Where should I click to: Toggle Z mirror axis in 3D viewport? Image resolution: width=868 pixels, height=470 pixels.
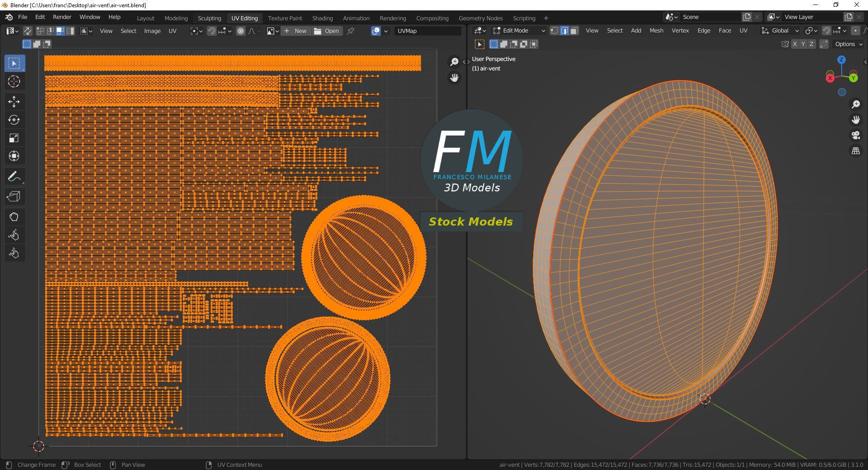point(811,44)
